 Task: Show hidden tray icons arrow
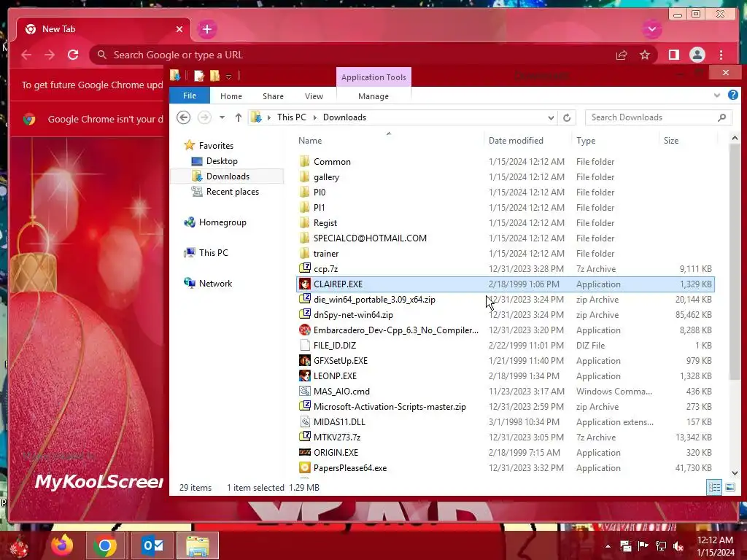click(608, 545)
